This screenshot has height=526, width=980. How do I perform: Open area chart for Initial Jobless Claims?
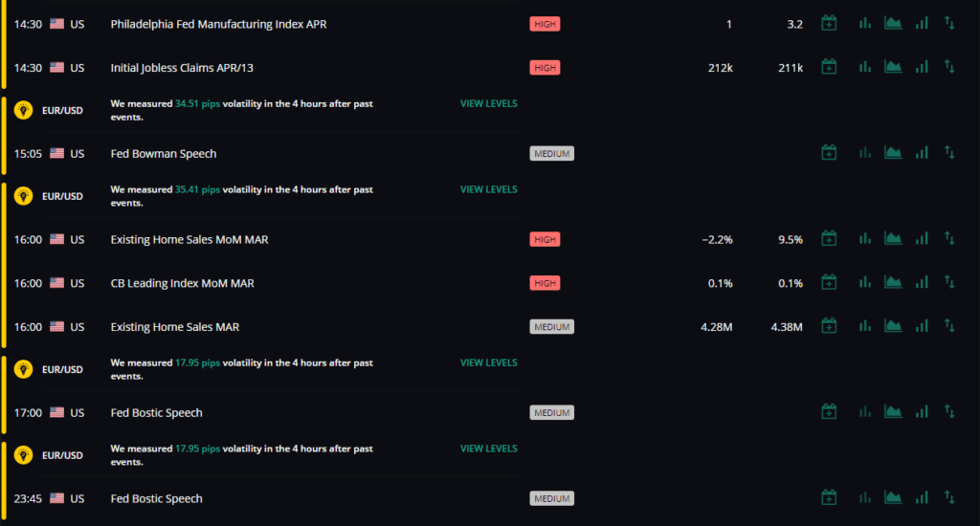[x=893, y=67]
